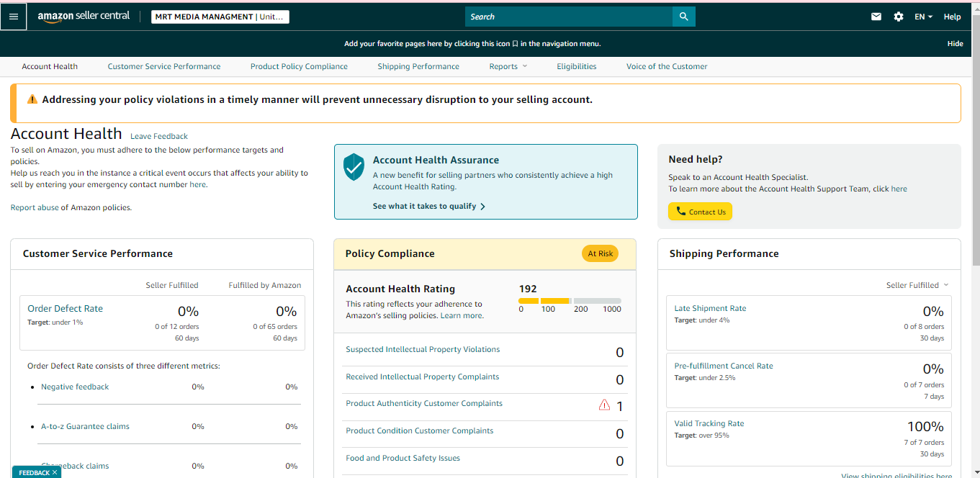The width and height of the screenshot is (980, 478).
Task: Open Received Intellectual Property Complaints
Action: [x=422, y=376]
